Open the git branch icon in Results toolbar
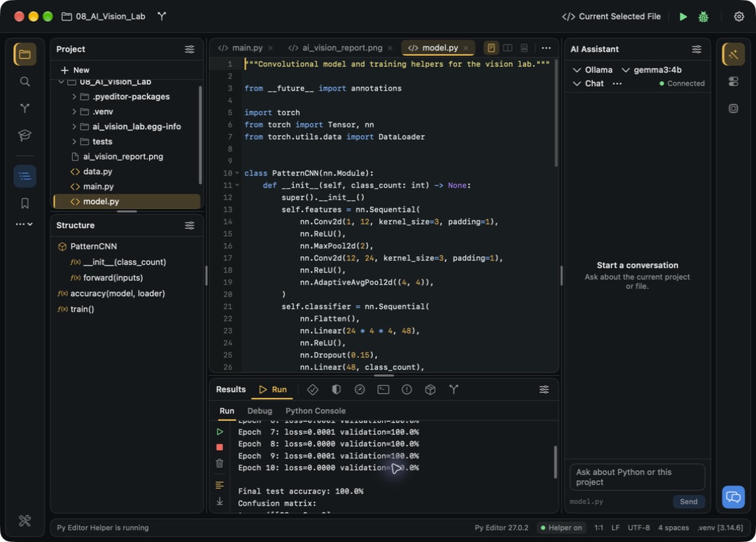 point(454,389)
